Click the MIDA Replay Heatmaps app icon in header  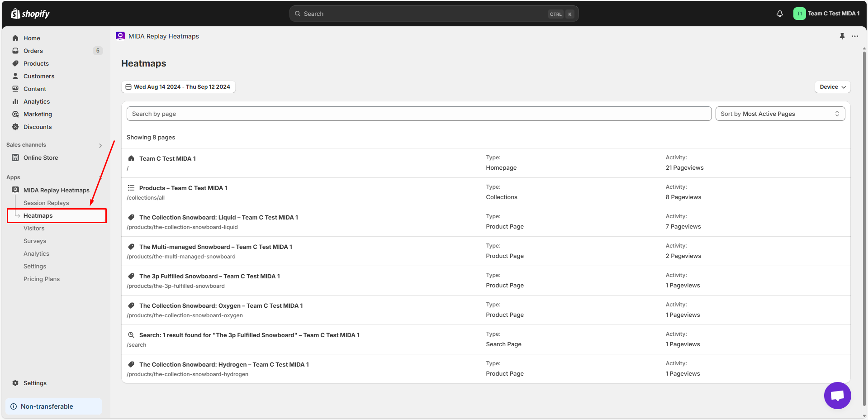[120, 36]
